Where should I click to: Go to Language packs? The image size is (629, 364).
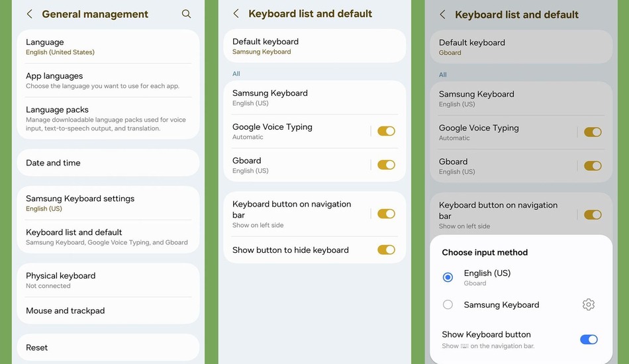coord(107,118)
